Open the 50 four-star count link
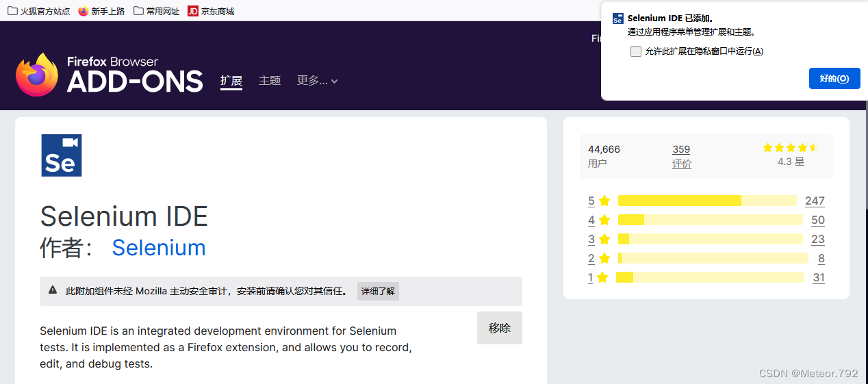 click(818, 220)
